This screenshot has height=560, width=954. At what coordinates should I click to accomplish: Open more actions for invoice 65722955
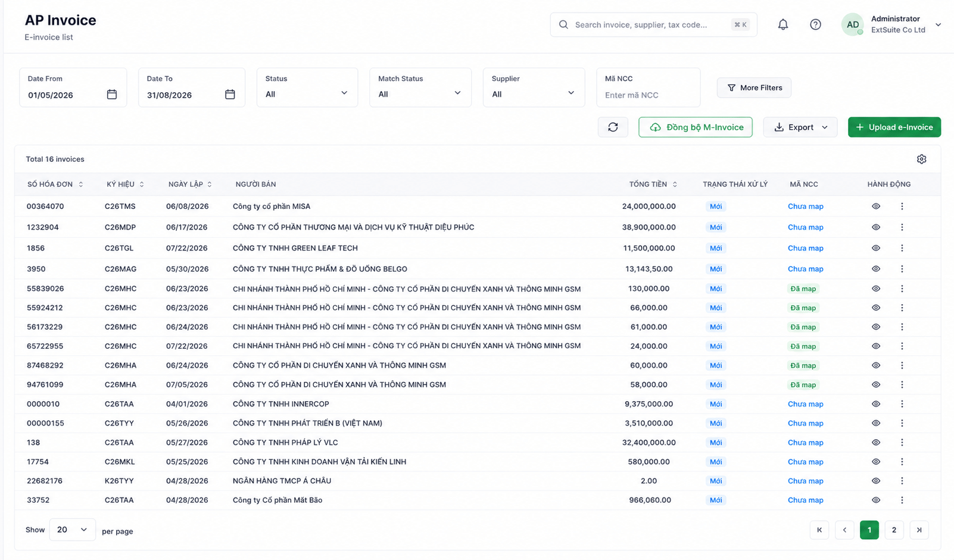click(902, 346)
